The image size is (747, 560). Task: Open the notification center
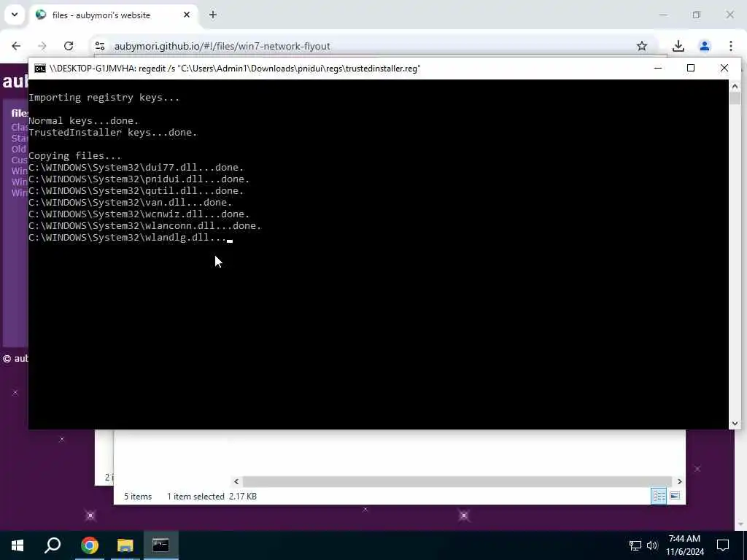(723, 545)
